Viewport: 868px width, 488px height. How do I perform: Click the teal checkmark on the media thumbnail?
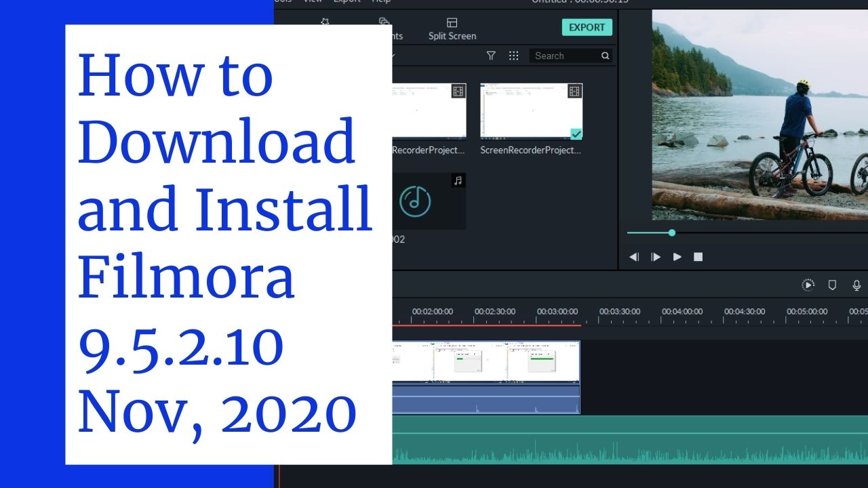(576, 133)
